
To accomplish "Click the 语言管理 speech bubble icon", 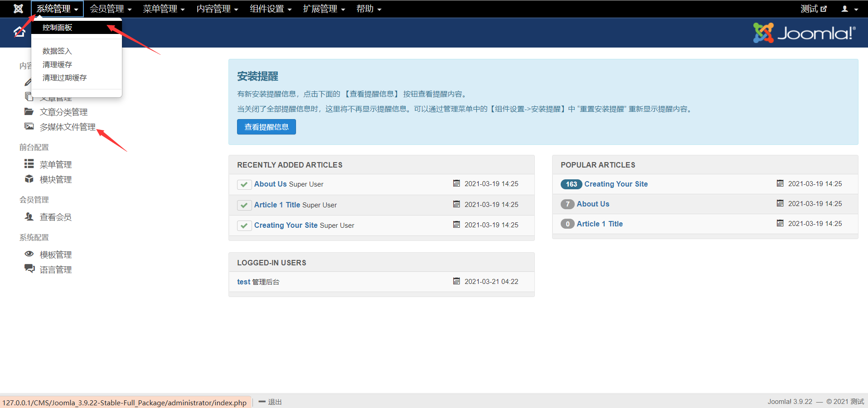I will tap(29, 269).
